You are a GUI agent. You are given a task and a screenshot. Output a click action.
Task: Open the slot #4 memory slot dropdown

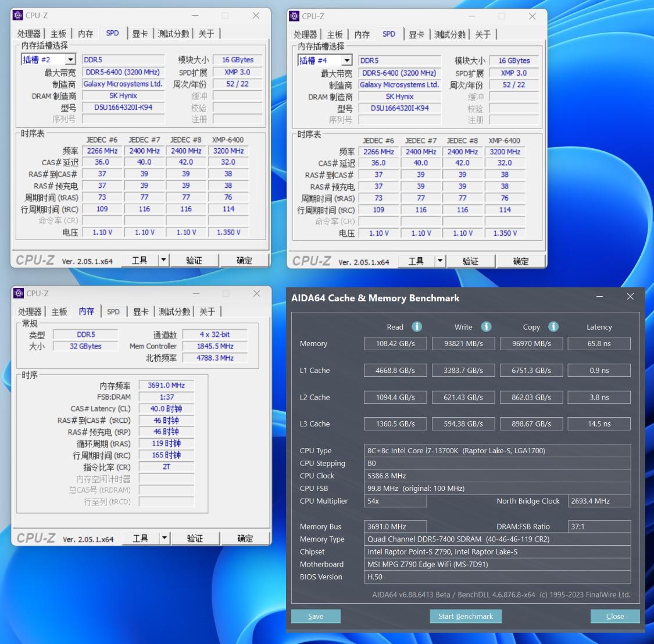tap(347, 61)
